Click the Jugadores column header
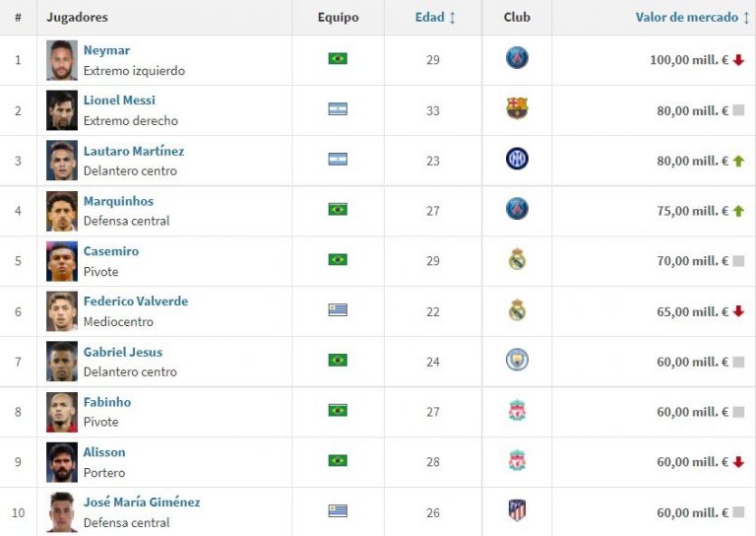The height and width of the screenshot is (536, 756). click(77, 18)
